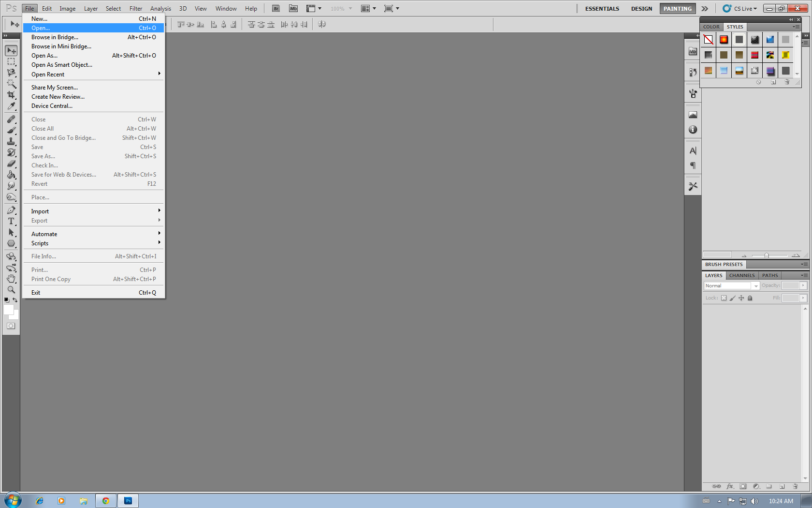
Task: Open Chrome from the taskbar
Action: pos(105,501)
